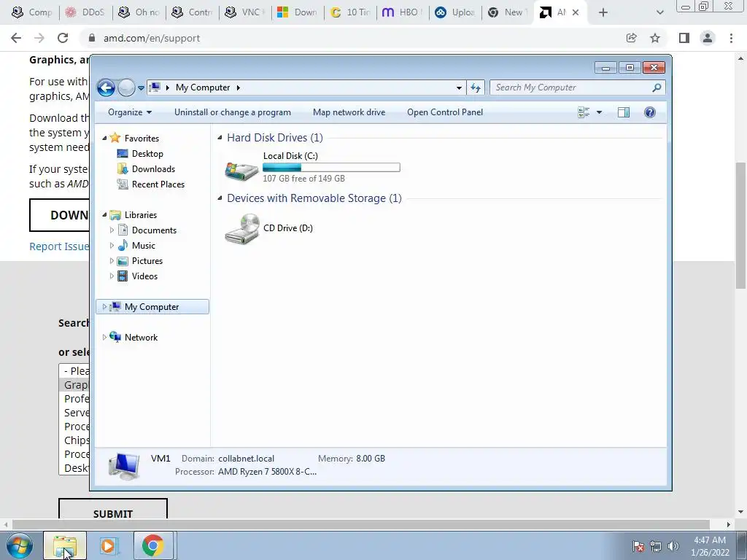Click Chrome's reload page icon
747x560 pixels.
click(63, 38)
